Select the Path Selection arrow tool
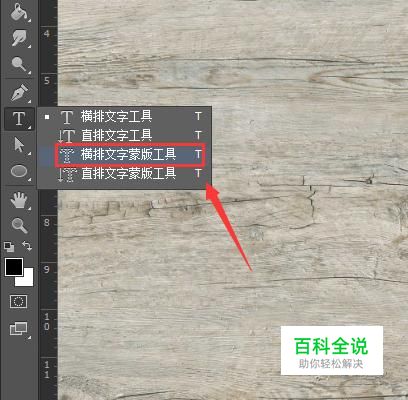 tap(19, 145)
